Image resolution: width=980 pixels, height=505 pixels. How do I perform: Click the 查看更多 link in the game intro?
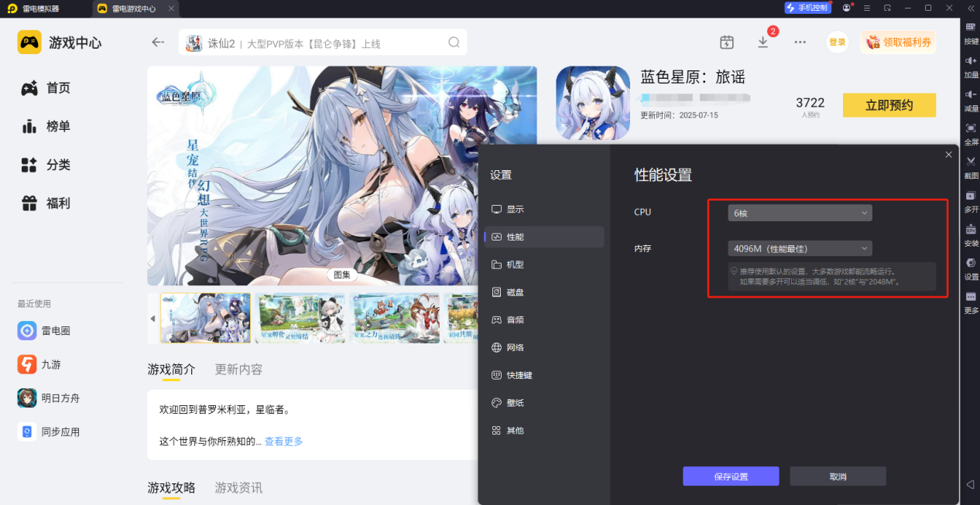pyautogui.click(x=283, y=441)
